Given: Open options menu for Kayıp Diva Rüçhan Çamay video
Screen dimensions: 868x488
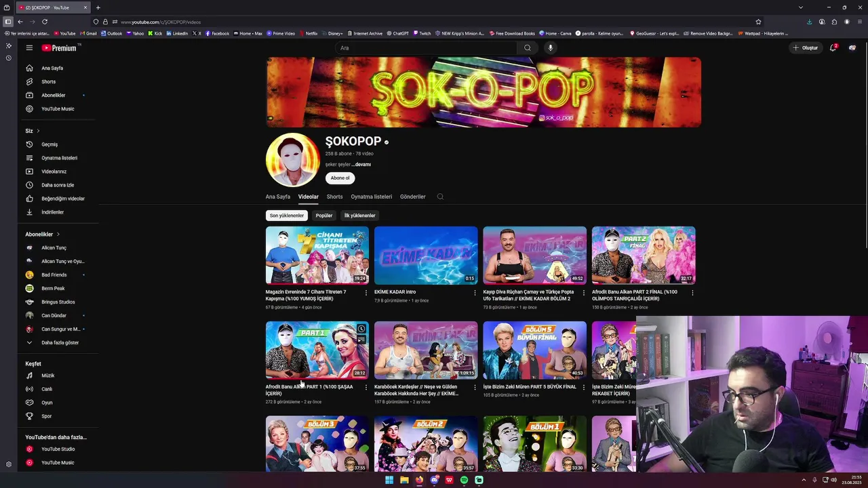Looking at the screenshot, I should point(583,293).
